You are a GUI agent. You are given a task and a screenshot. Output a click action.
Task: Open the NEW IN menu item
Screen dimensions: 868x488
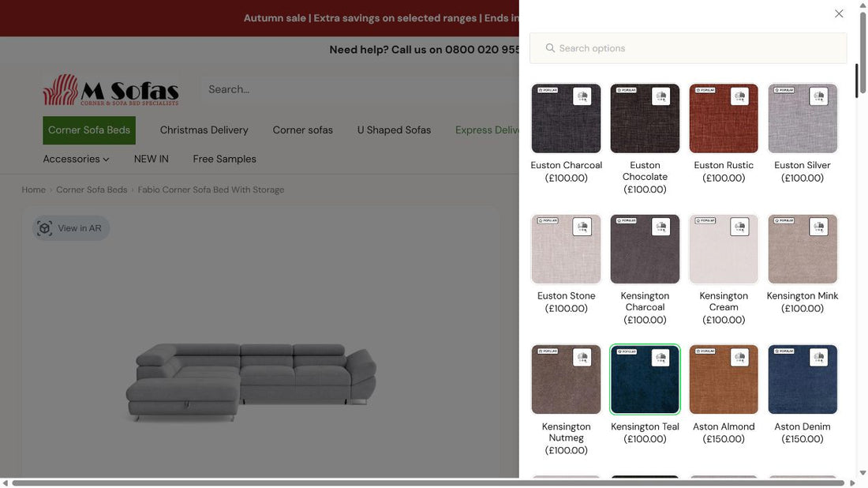tap(152, 159)
